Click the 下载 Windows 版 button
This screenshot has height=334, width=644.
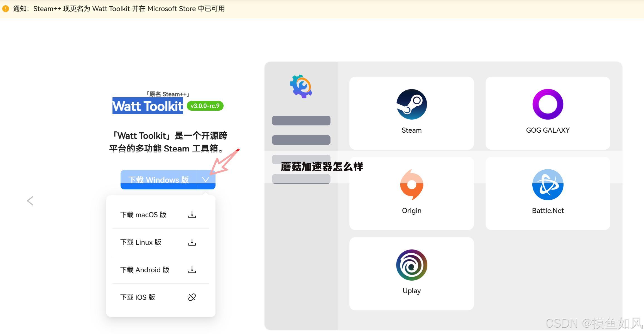[x=158, y=180]
